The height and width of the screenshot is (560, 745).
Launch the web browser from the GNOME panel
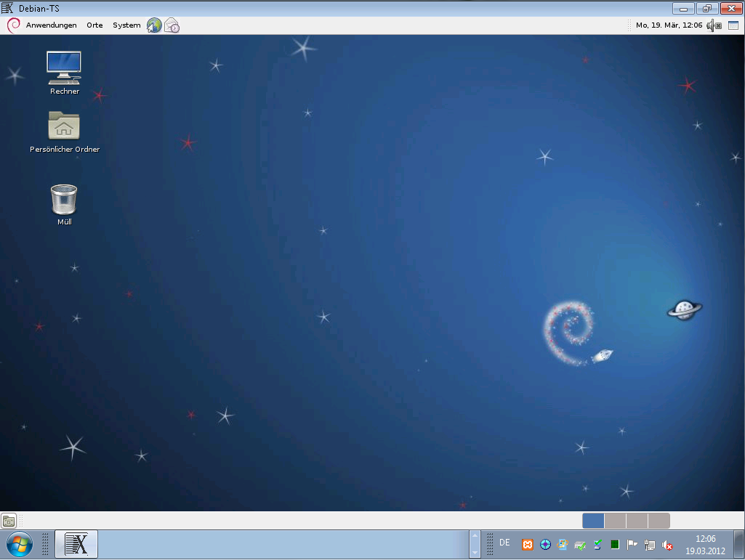[154, 25]
